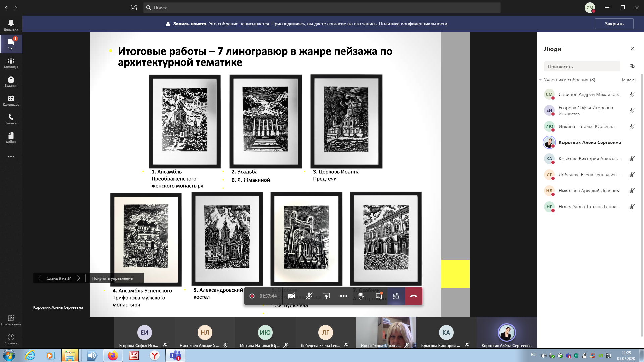This screenshot has height=362, width=644.
Task: Click mic icon next to Ивкина
Action: [x=632, y=126]
